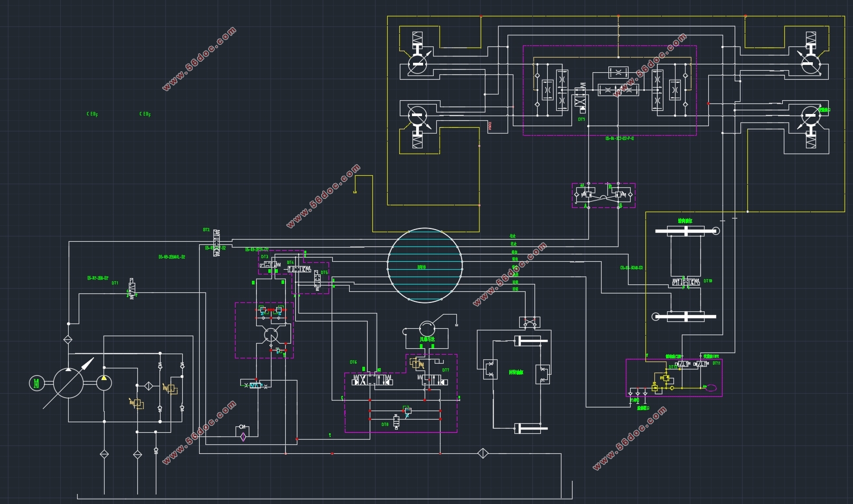
Task: Select the bottom-right travel motor symbol
Action: coord(811,116)
